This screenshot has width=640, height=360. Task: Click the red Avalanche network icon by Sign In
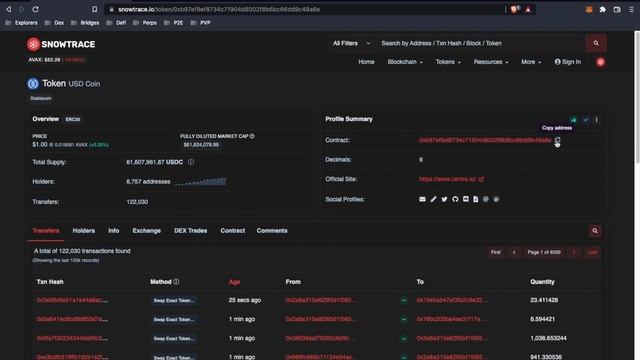(600, 62)
